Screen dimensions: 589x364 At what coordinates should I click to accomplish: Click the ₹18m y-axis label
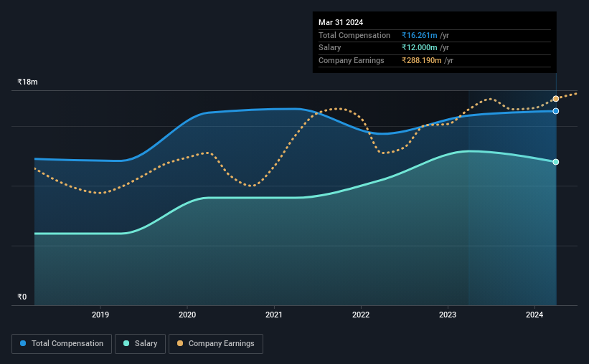tap(27, 82)
